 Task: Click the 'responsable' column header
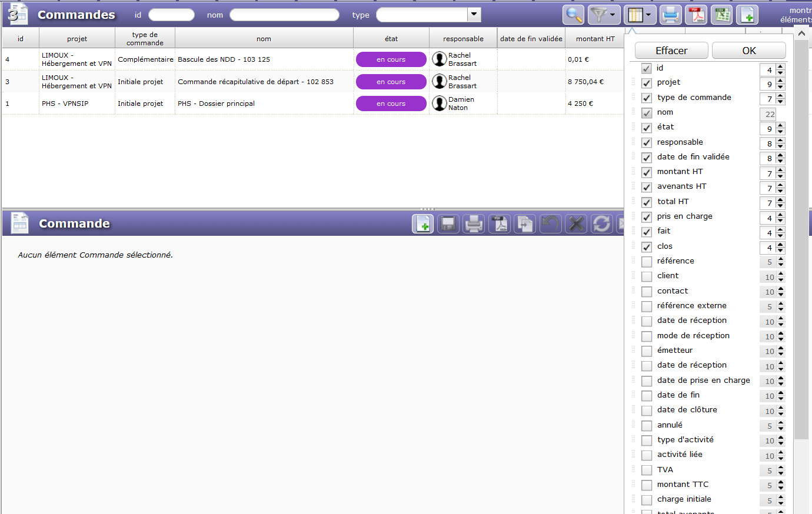click(463, 39)
